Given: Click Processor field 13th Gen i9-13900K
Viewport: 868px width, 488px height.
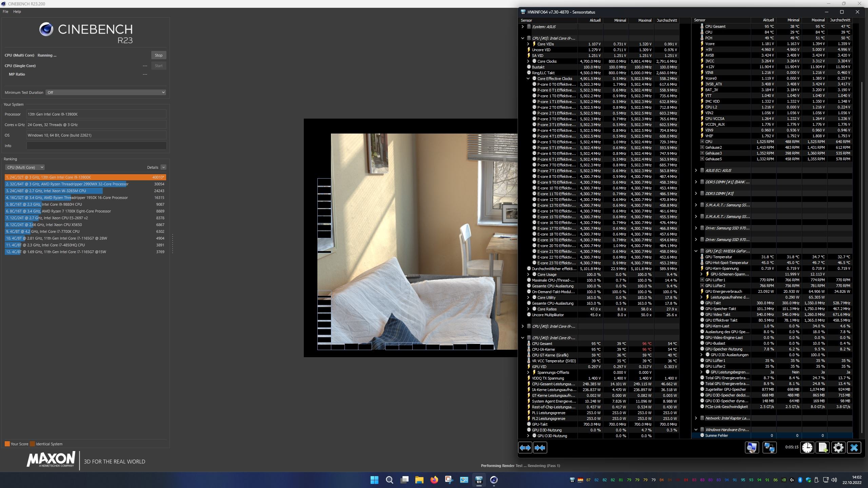Looking at the screenshot, I should [96, 114].
